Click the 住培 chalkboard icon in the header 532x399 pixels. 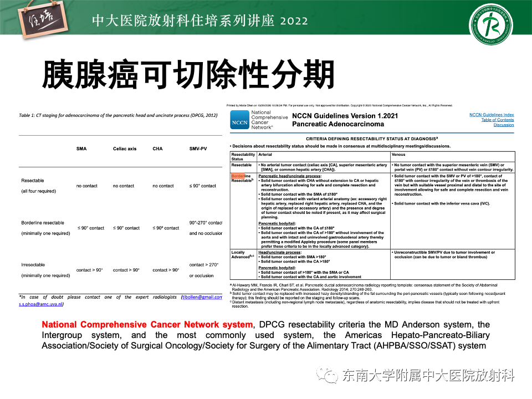[43, 19]
